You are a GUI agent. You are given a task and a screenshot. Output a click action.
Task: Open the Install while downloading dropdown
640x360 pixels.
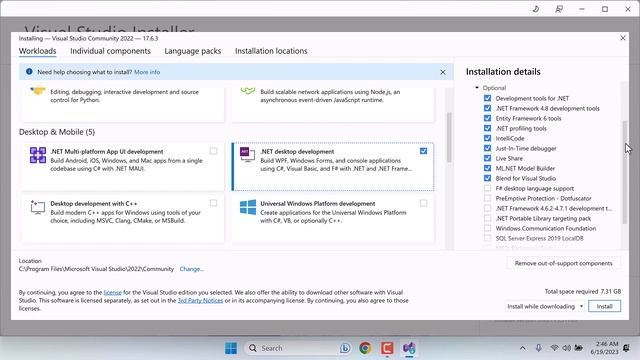pos(545,306)
